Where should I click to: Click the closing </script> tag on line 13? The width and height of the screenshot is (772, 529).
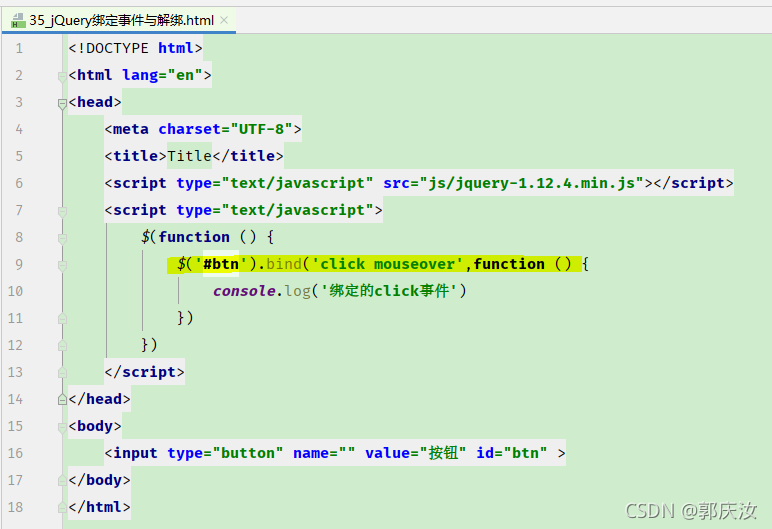click(x=144, y=372)
